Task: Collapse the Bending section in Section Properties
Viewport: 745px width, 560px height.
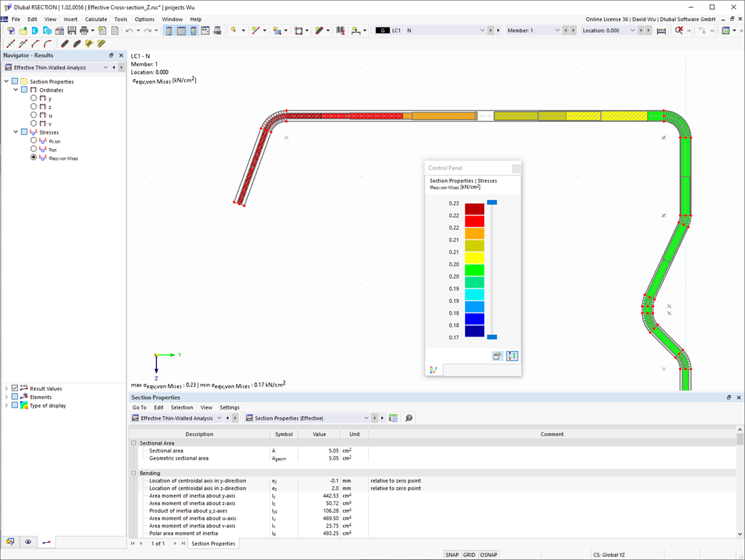Action: point(133,473)
